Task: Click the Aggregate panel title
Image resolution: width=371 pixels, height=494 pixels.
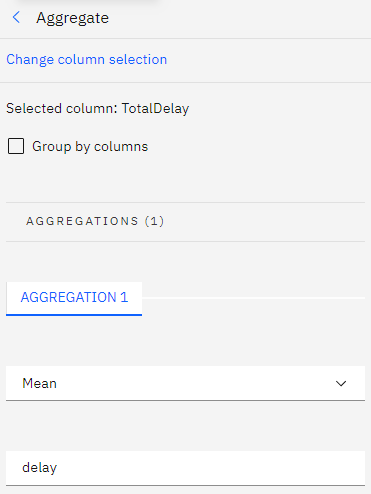Action: [x=72, y=18]
